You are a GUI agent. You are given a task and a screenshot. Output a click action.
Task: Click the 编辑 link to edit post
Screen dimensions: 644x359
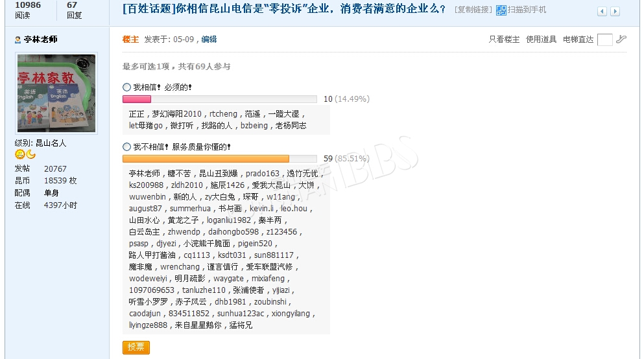209,40
